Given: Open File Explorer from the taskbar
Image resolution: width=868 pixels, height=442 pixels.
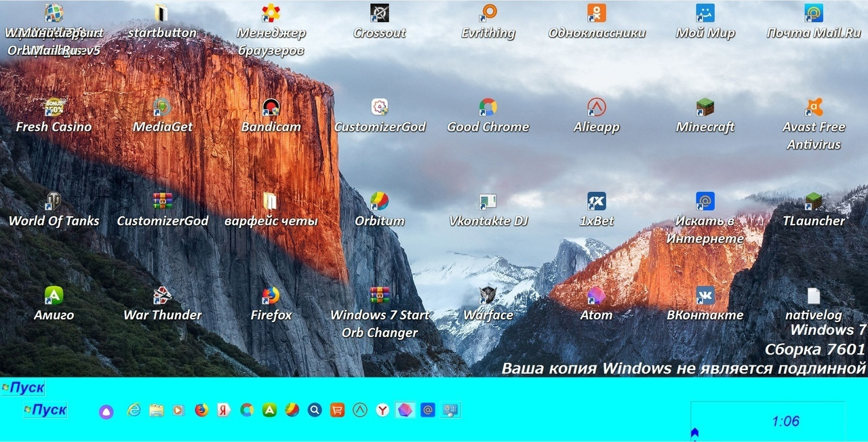Looking at the screenshot, I should (x=157, y=410).
